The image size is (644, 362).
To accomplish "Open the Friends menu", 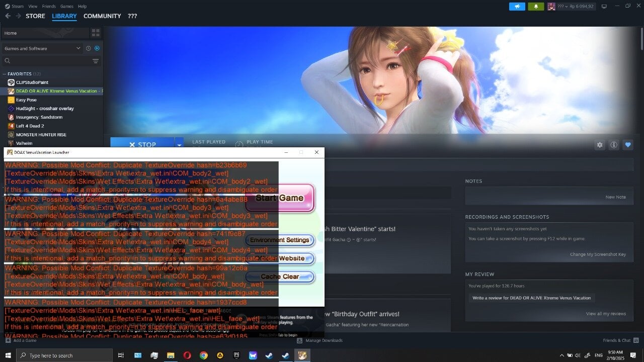I will 49,7.
